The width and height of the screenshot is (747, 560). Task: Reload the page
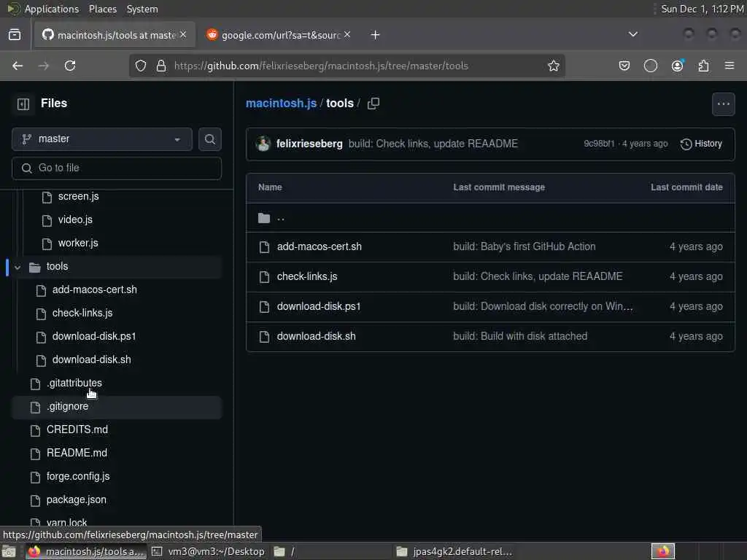coord(70,66)
